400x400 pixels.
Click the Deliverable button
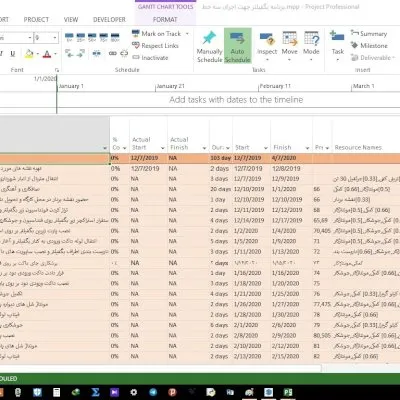click(372, 58)
